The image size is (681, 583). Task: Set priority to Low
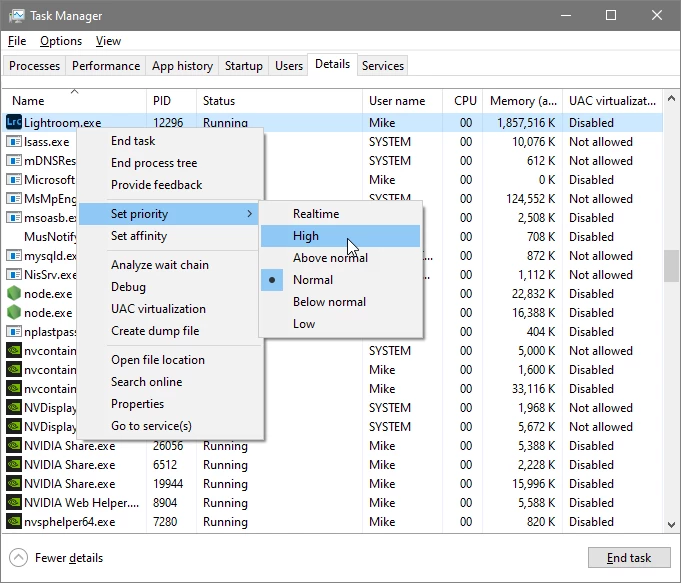340,324
